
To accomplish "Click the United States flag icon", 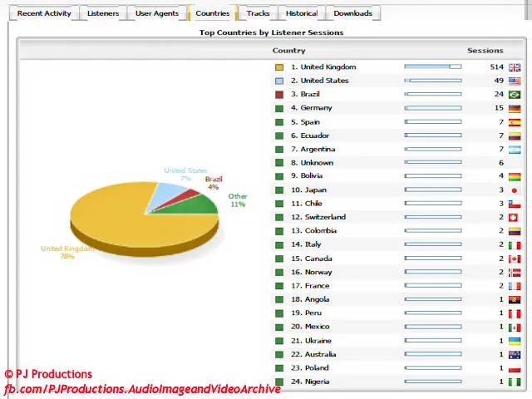I will coord(515,81).
